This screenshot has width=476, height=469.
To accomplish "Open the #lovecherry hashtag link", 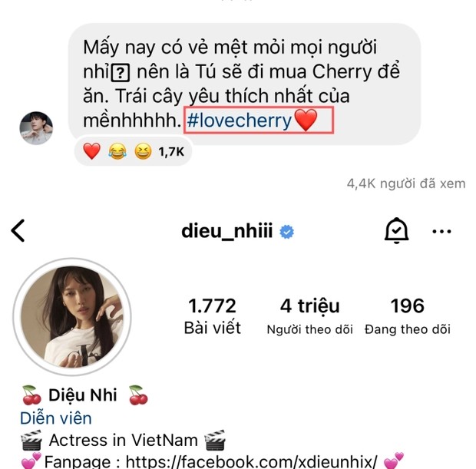I will click(240, 121).
